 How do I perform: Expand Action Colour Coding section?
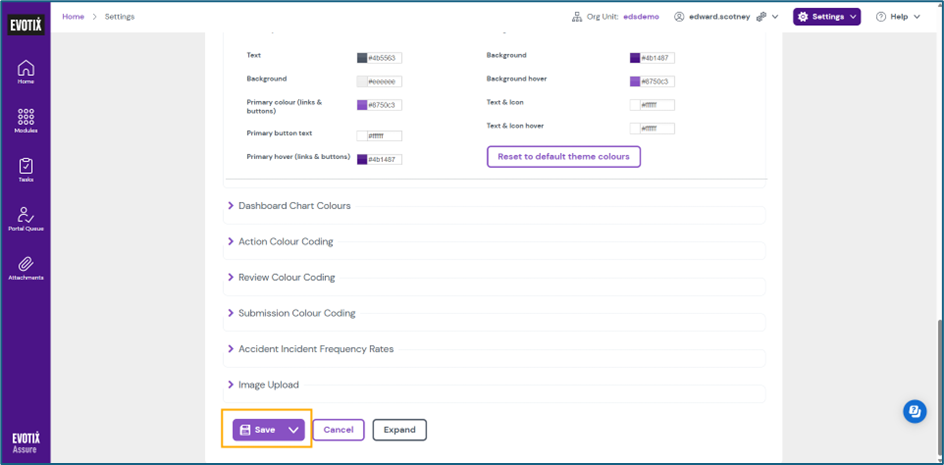(x=285, y=242)
